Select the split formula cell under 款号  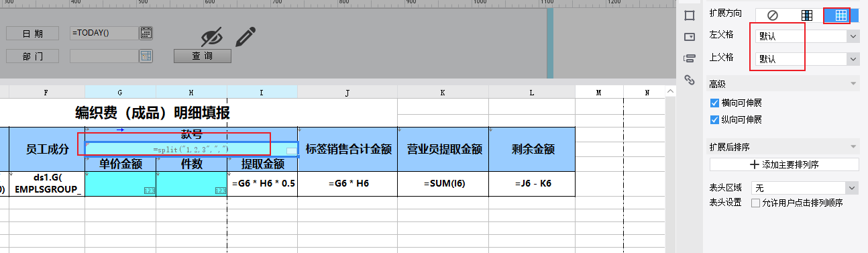191,149
